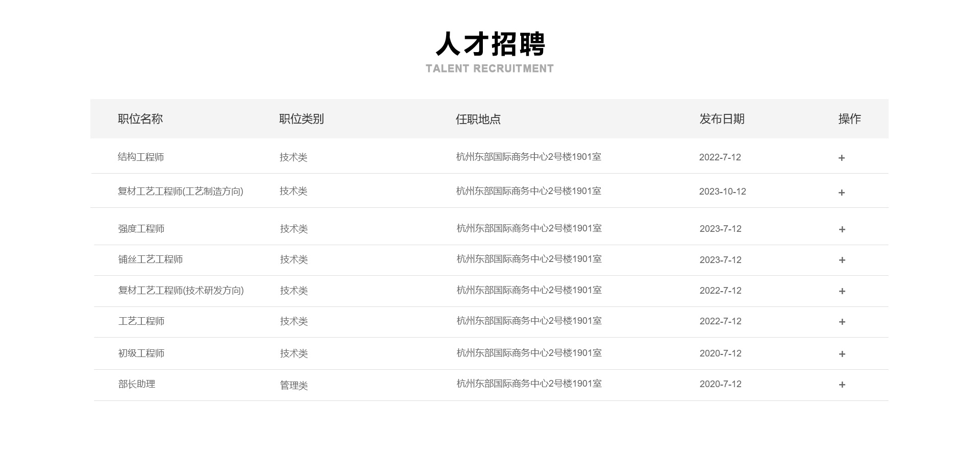Show 初级工程师 details with plus icon

click(842, 354)
